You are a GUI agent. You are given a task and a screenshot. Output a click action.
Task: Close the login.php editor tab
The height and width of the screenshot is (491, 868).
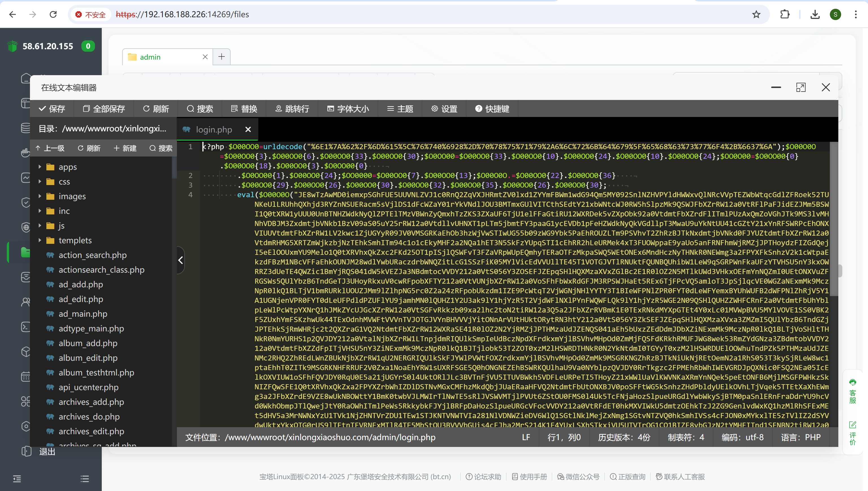tap(248, 129)
